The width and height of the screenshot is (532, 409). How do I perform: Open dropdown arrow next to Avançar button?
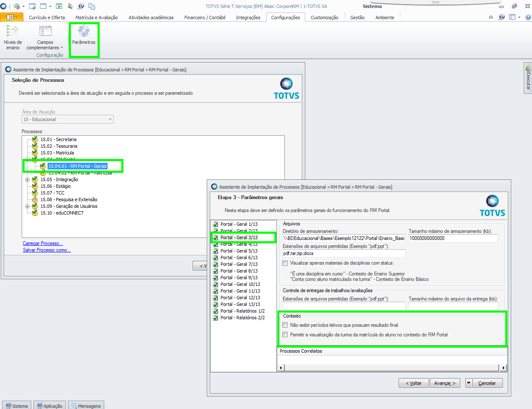469,383
